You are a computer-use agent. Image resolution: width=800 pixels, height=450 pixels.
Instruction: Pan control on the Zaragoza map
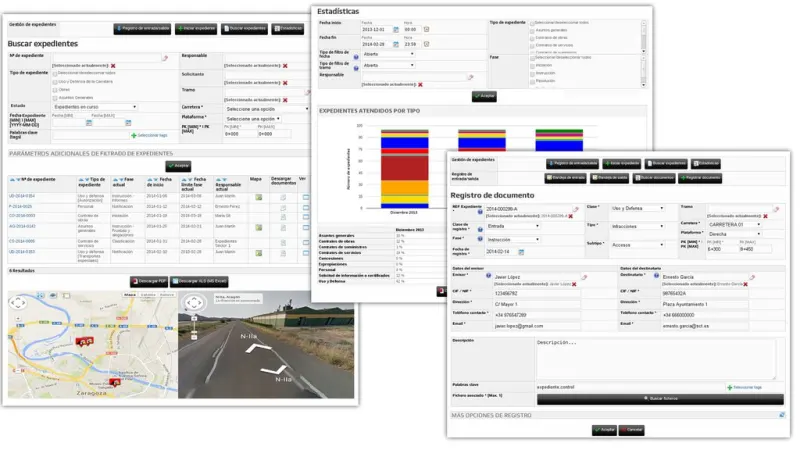[18, 303]
